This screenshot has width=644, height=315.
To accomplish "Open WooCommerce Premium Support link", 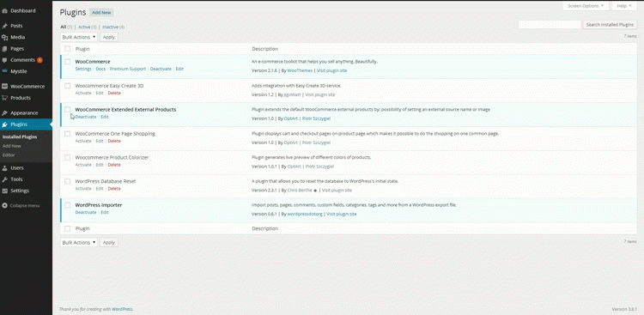I will tap(128, 69).
